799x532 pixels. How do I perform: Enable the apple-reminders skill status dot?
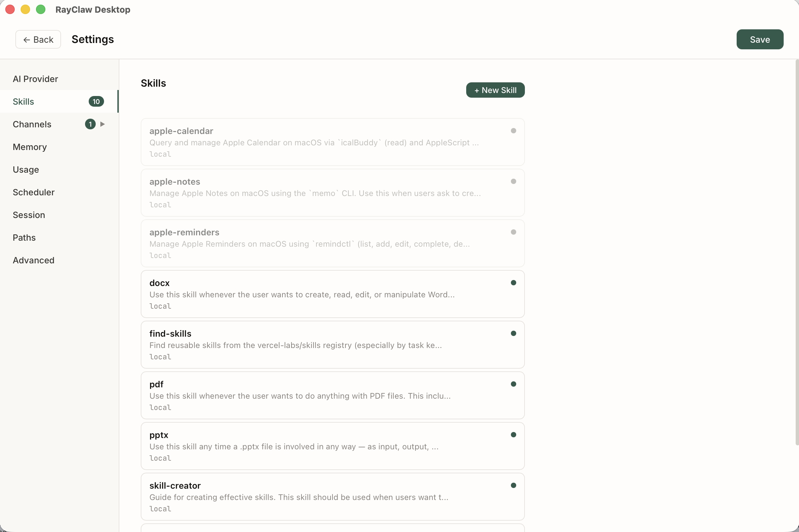pos(513,232)
